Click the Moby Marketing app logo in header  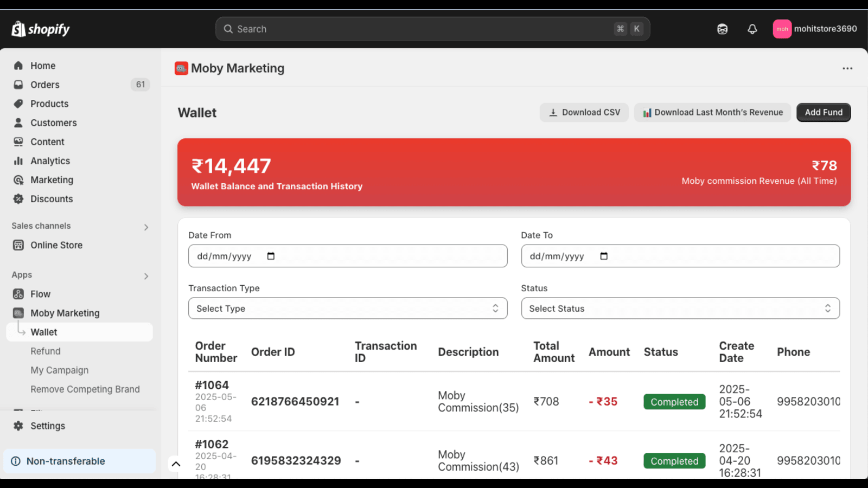pos(181,68)
